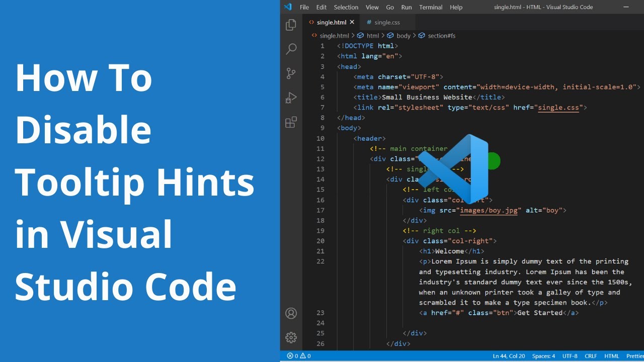Screen dimensions: 644x362
Task: Click the meta viewport line
Action: pos(497,87)
